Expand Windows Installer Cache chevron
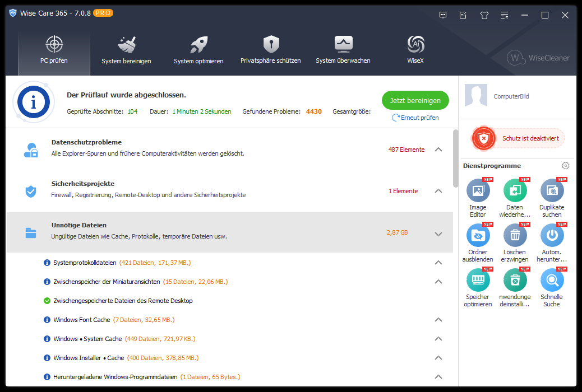This screenshot has width=582, height=392. pyautogui.click(x=438, y=358)
